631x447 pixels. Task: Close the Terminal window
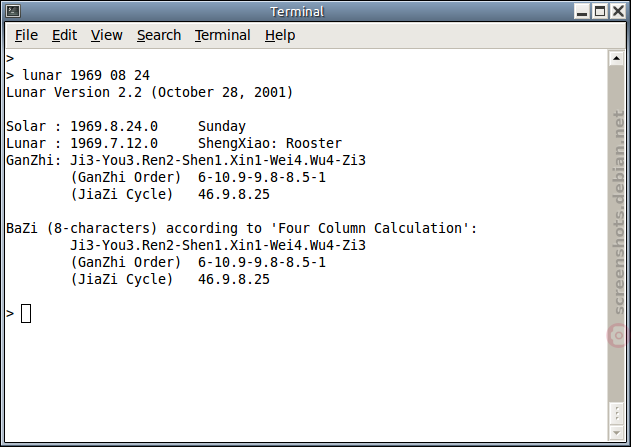coord(618,11)
